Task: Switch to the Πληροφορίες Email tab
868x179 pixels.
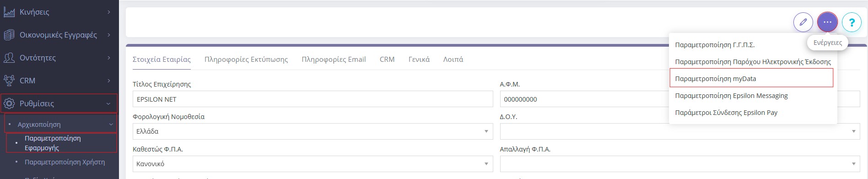Action: pos(334,60)
